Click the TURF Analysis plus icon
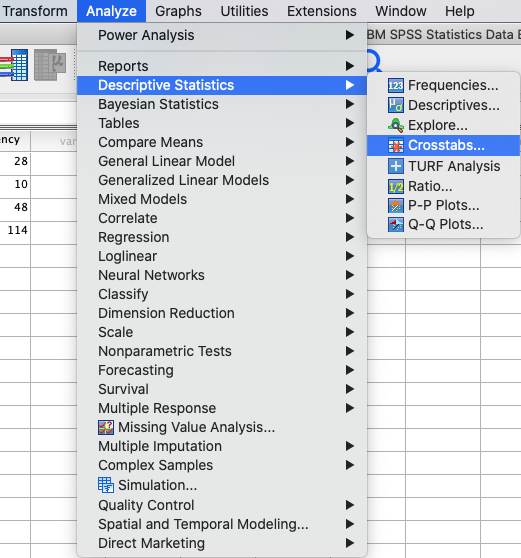Viewport: 521px width, 558px height. coord(395,166)
